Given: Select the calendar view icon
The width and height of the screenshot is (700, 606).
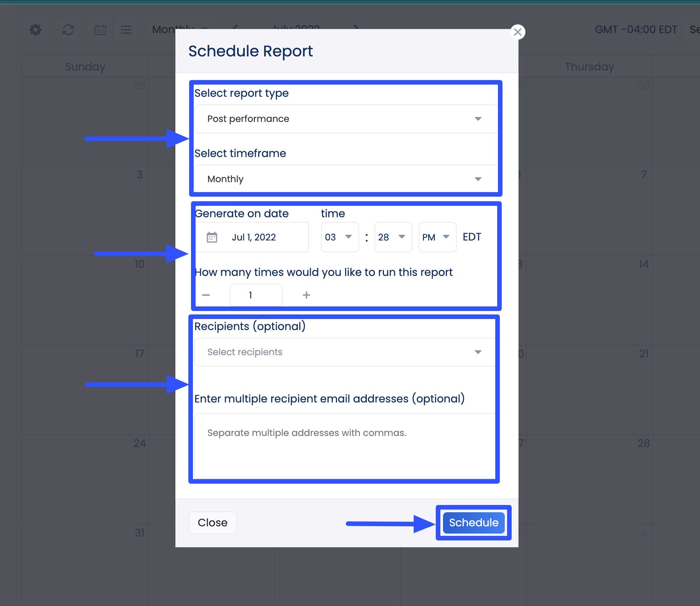Looking at the screenshot, I should point(100,30).
